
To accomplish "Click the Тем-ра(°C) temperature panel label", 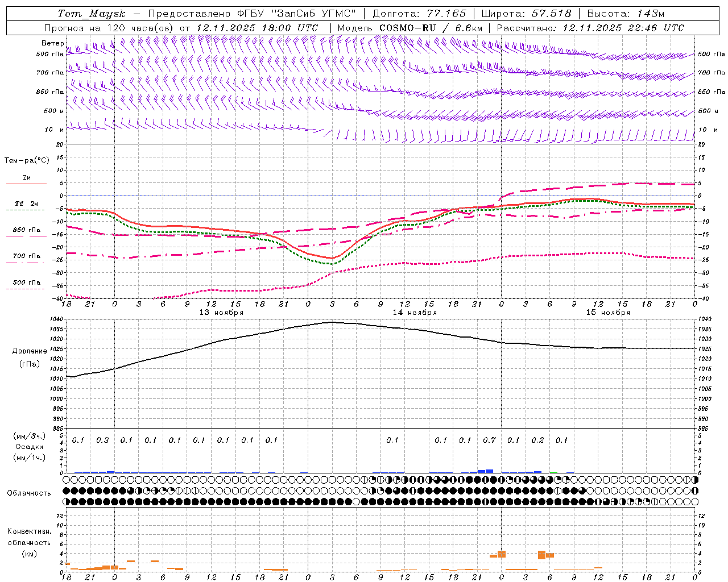I will (x=27, y=161).
